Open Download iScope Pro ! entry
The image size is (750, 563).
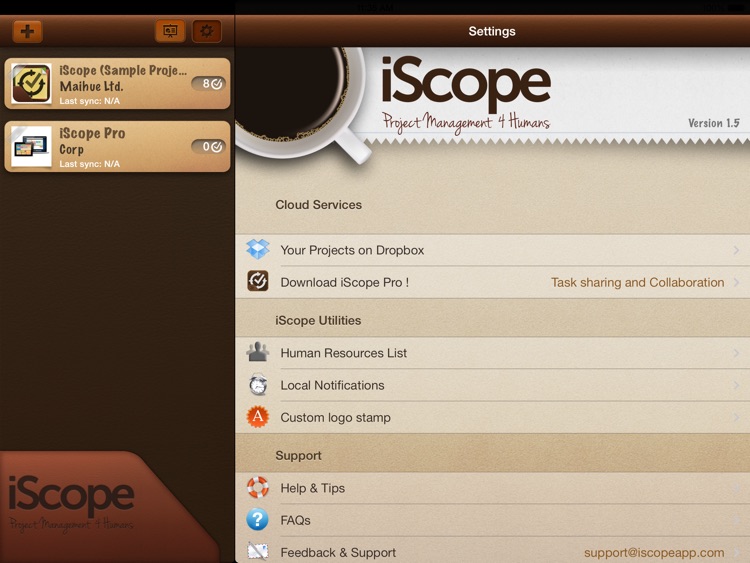pos(493,282)
